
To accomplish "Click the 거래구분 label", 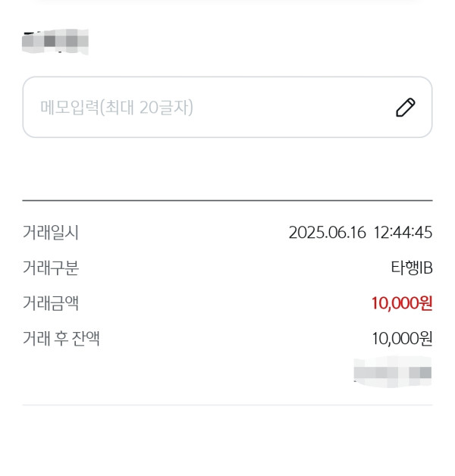I will [51, 268].
